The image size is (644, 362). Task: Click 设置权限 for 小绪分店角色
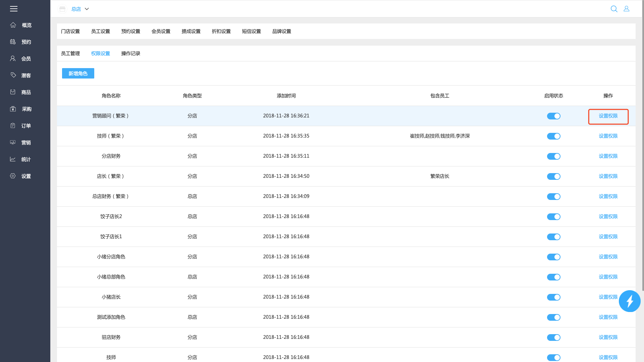coord(608,257)
